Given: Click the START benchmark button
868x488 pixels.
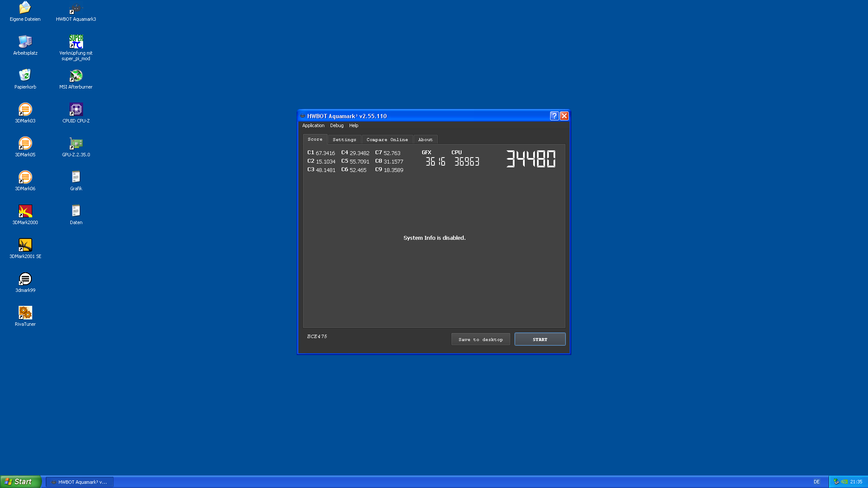Looking at the screenshot, I should [540, 339].
